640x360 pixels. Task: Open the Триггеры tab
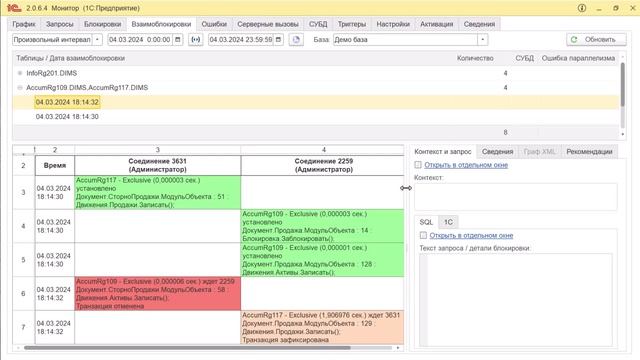click(x=352, y=24)
